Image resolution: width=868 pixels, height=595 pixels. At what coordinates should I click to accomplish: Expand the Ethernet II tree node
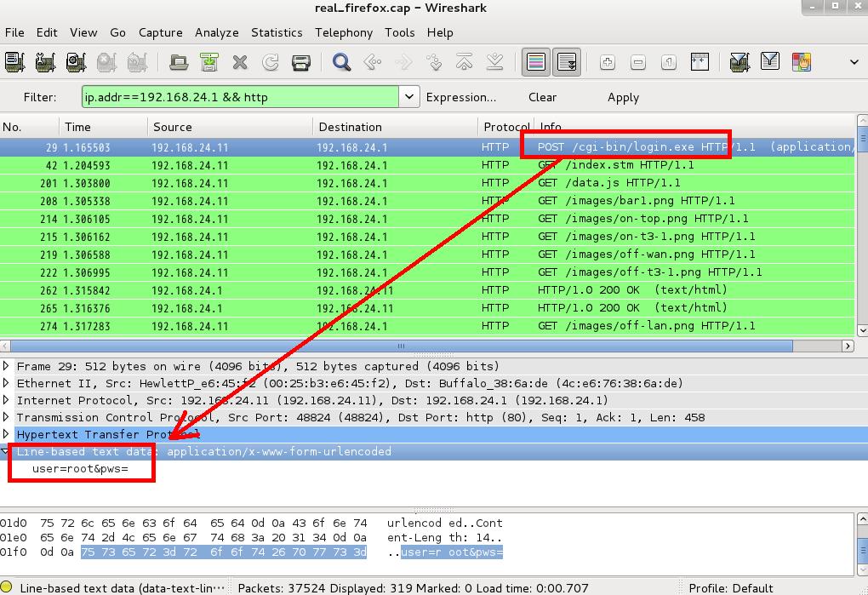(6, 383)
